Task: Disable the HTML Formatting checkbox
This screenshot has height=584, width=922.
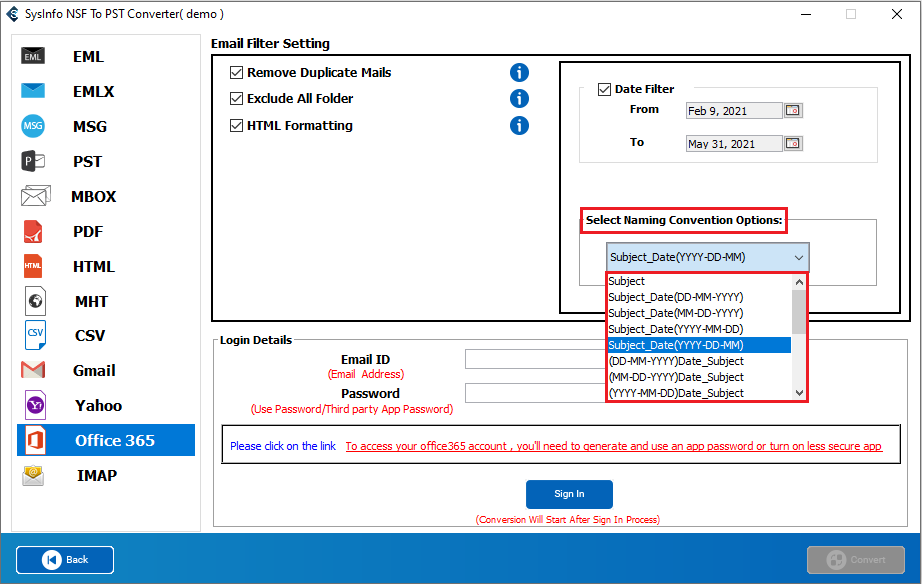Action: pos(236,125)
